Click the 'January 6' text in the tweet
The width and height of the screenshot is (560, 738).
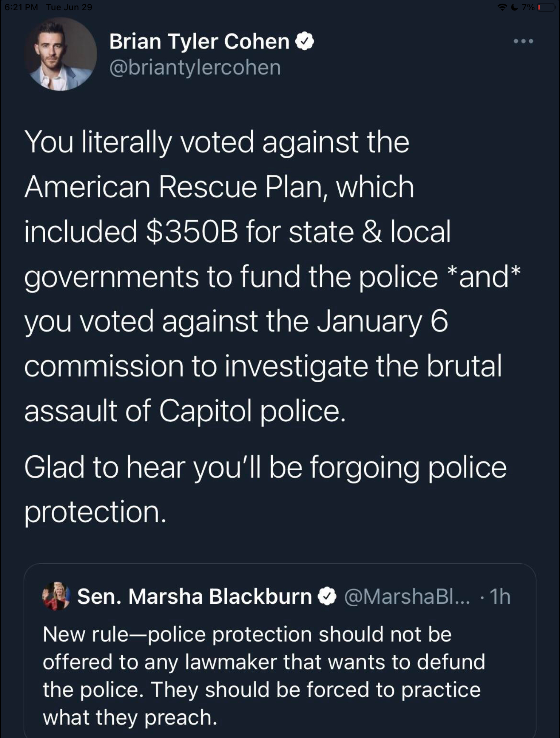382,322
